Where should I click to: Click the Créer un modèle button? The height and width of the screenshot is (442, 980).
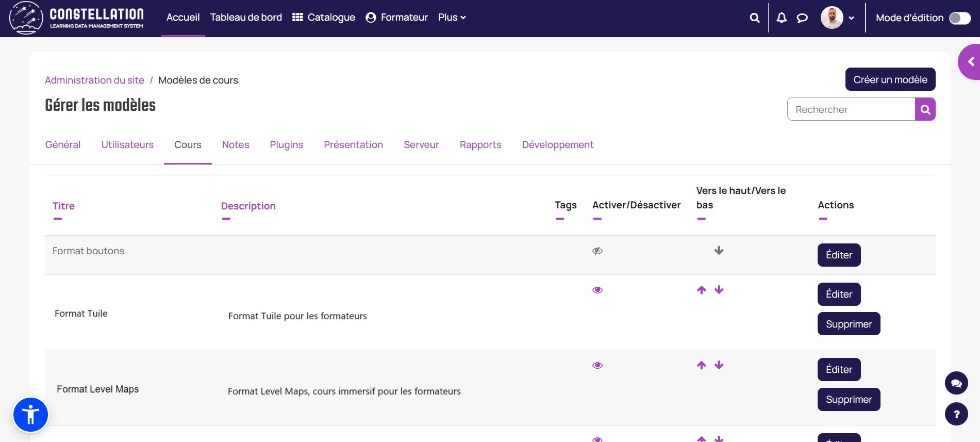pyautogui.click(x=890, y=79)
